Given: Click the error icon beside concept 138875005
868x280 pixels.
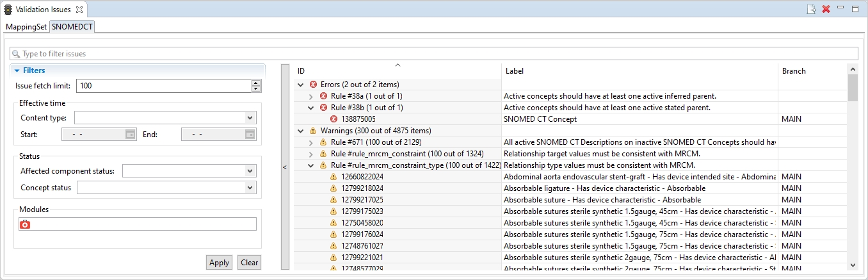Looking at the screenshot, I should pyautogui.click(x=334, y=119).
